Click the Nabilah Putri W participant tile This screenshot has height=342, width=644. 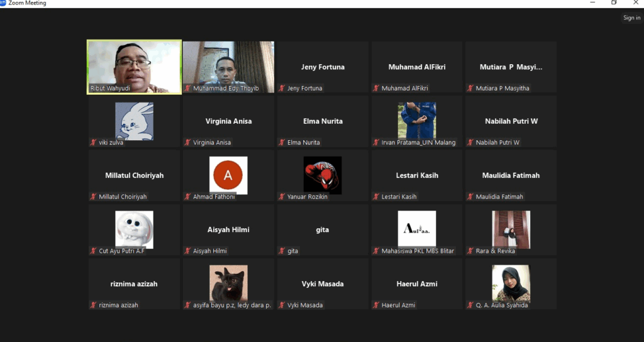tap(511, 121)
